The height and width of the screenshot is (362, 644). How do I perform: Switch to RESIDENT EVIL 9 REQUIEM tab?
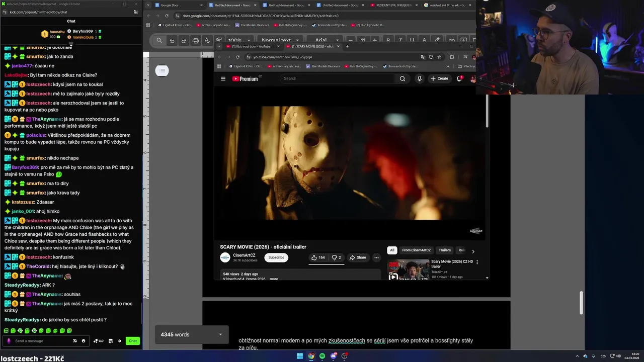click(x=393, y=5)
